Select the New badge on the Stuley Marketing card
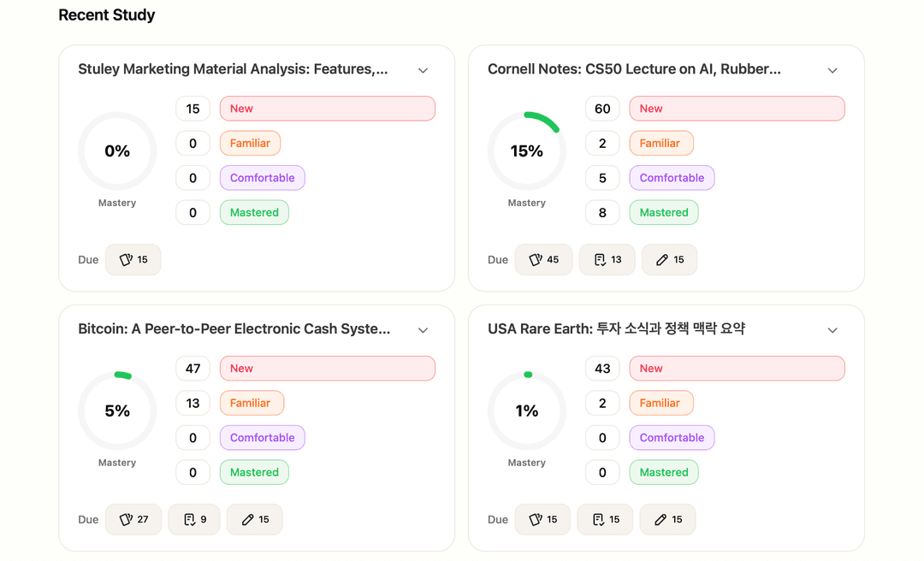Image resolution: width=924 pixels, height=561 pixels. [327, 109]
